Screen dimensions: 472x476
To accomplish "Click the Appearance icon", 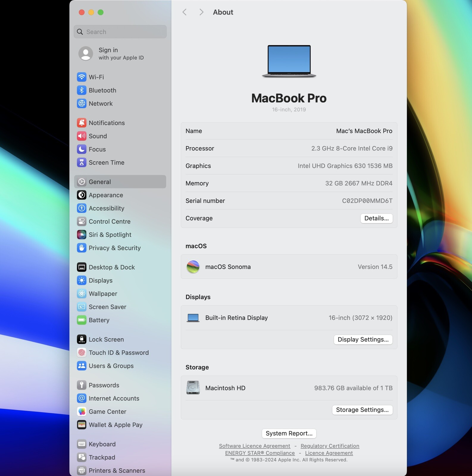I will 82,195.
